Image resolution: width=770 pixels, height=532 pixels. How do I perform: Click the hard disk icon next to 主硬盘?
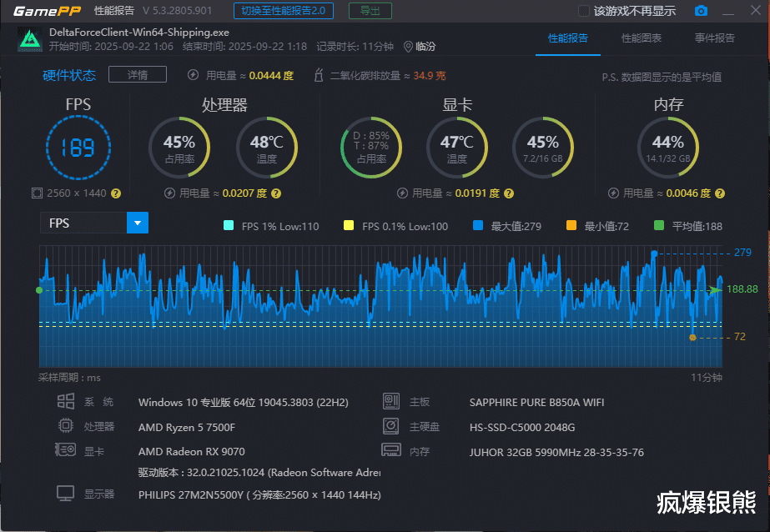tap(391, 425)
